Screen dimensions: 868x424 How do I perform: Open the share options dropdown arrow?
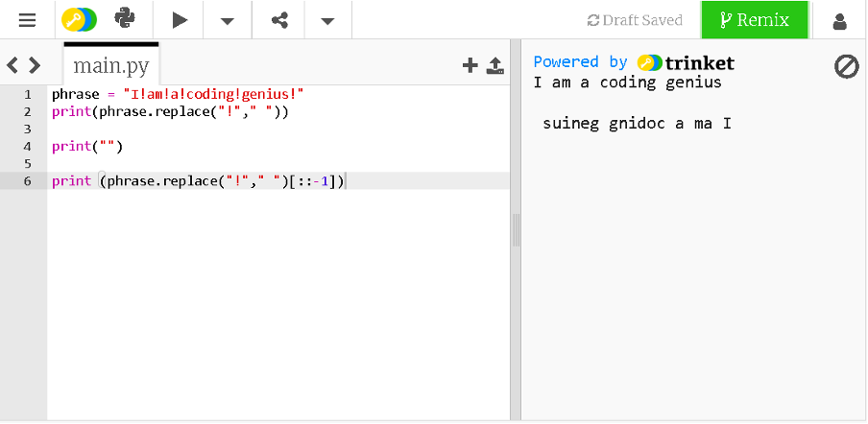click(x=327, y=20)
